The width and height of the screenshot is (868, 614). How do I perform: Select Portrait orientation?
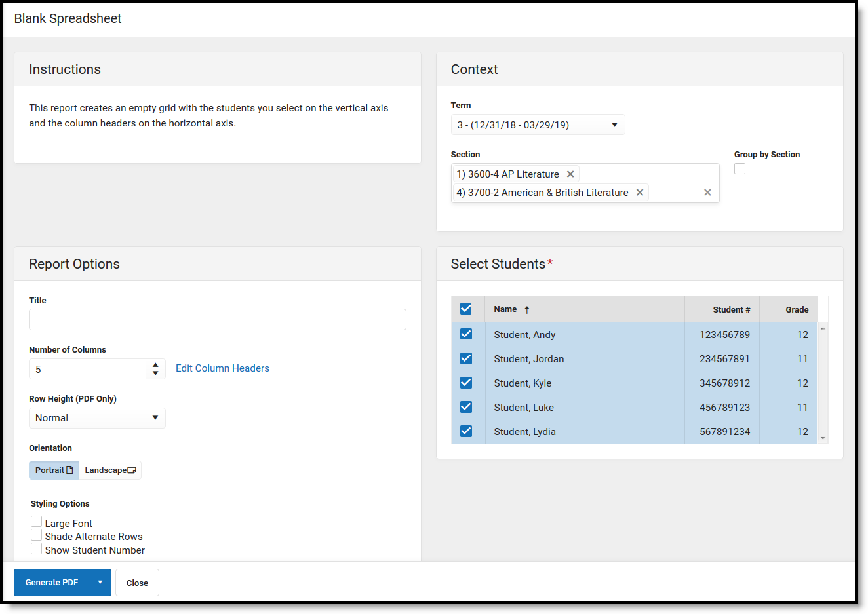coord(54,470)
